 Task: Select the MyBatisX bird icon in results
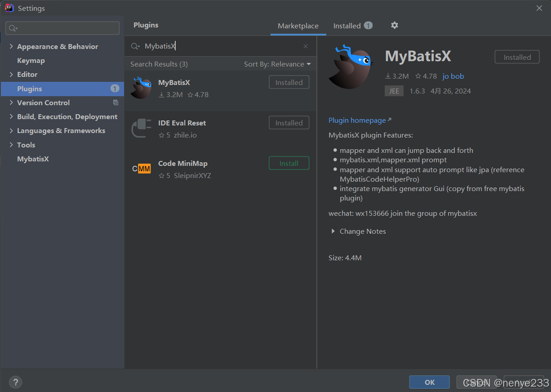pos(141,88)
